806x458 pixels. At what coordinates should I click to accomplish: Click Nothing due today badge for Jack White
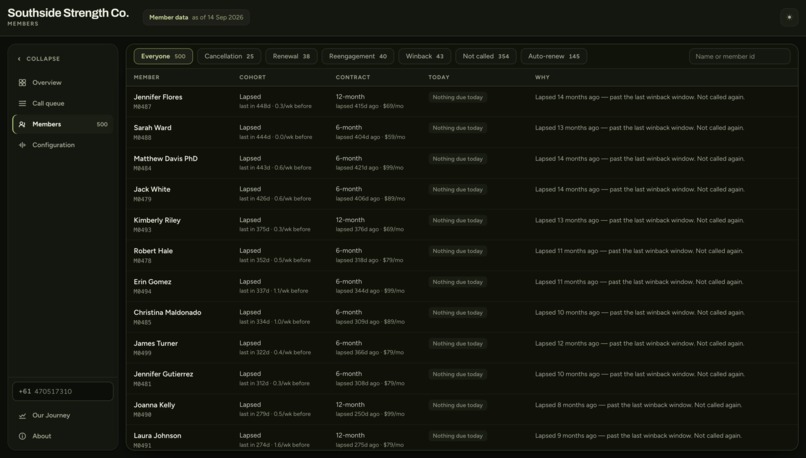[x=457, y=190]
